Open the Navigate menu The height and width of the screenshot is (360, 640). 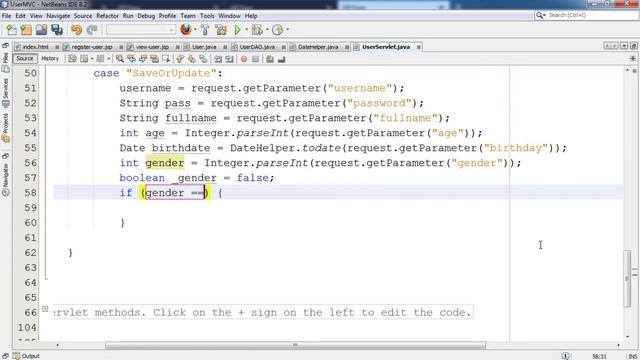click(x=58, y=16)
